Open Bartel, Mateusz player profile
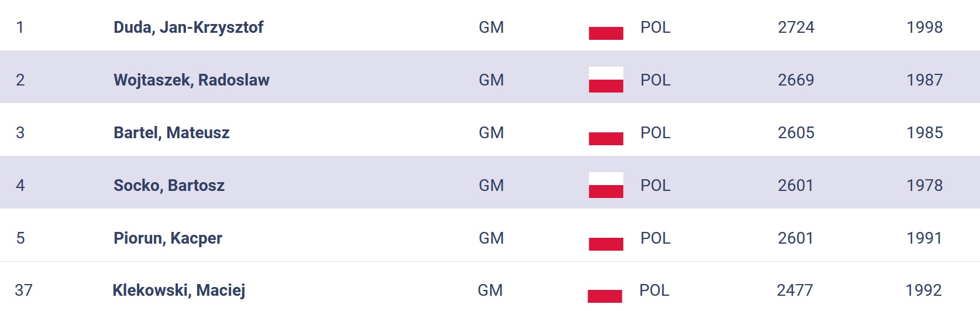 (x=171, y=133)
